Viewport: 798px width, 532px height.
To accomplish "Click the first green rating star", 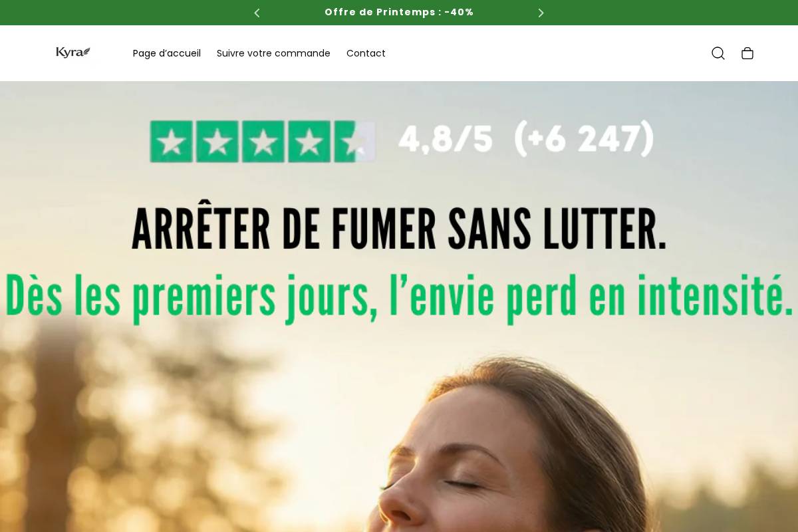I will coord(172,142).
